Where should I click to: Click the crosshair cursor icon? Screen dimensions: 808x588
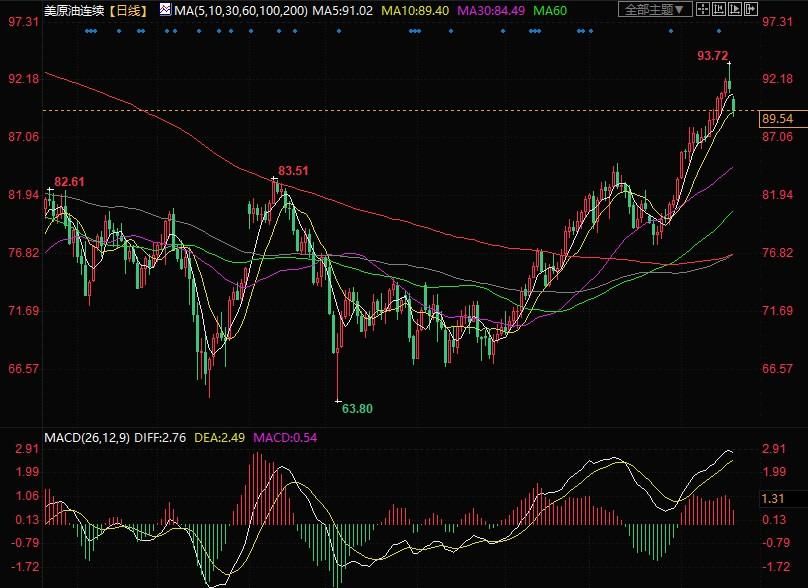pos(702,9)
